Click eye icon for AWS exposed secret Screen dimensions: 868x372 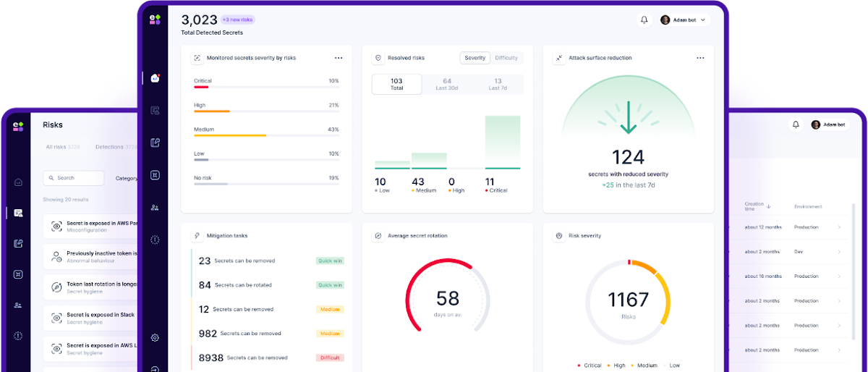tap(56, 227)
